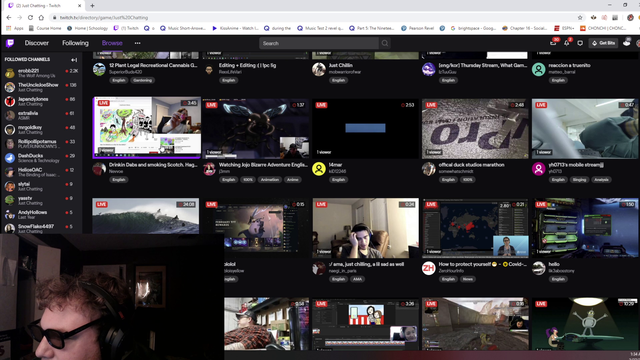Click the Gardening tag
The image size is (640, 360).
142,80
